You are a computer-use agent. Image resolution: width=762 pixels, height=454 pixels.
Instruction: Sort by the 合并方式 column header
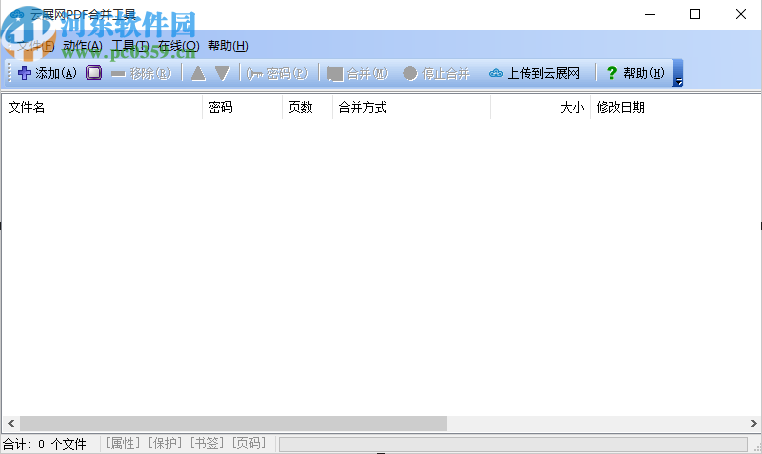(x=411, y=107)
